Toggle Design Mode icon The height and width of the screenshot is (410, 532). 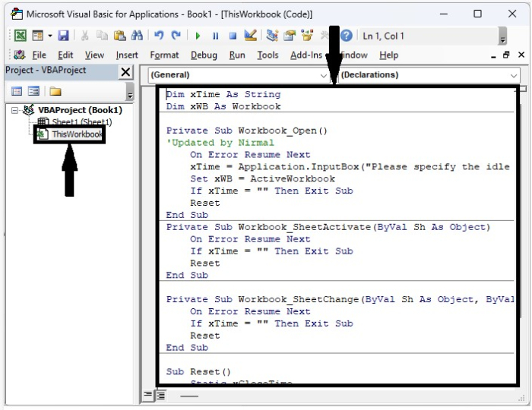coord(251,36)
